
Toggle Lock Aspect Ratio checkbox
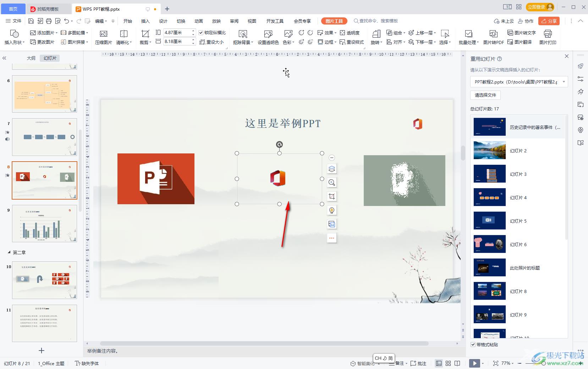(201, 33)
